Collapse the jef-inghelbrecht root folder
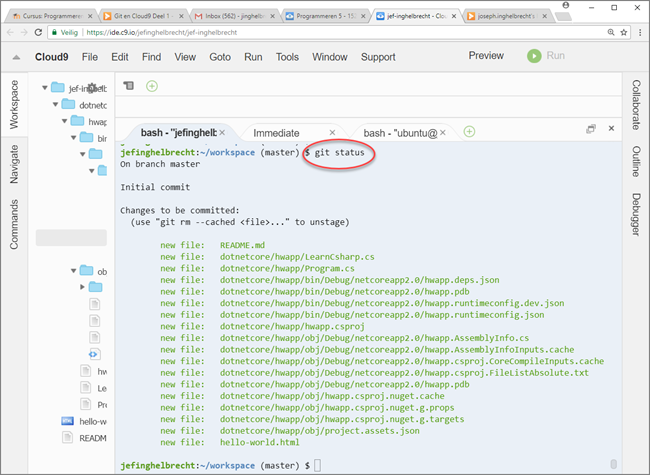Viewport: 650px width, 475px height. point(45,88)
